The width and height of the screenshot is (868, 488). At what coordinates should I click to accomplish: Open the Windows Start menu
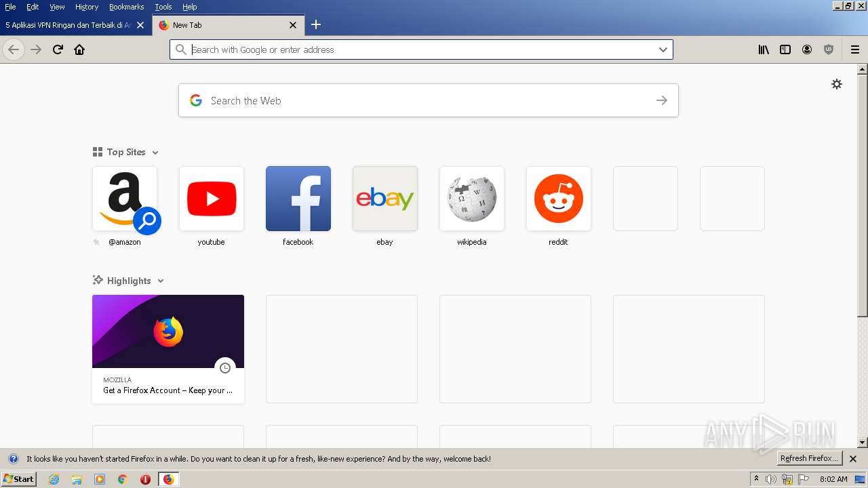18,479
